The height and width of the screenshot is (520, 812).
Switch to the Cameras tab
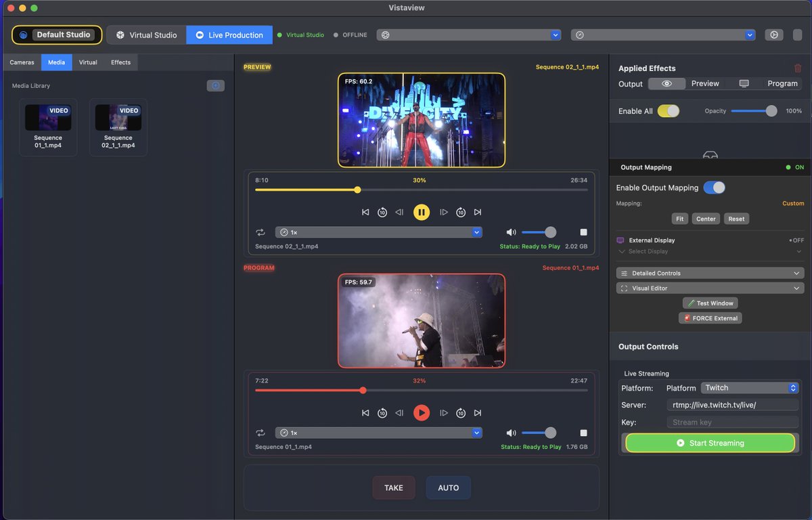pos(22,62)
